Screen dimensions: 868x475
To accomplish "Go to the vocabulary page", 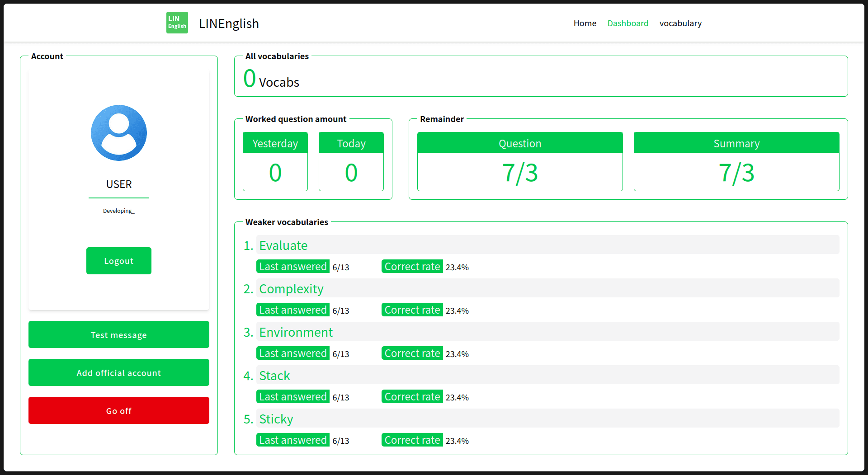I will 680,23.
